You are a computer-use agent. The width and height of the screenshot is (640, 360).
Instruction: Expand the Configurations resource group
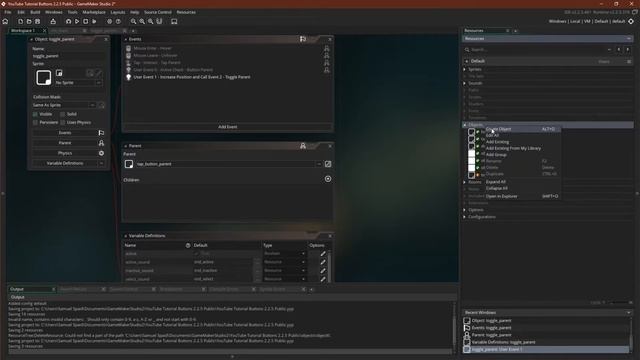[464, 217]
